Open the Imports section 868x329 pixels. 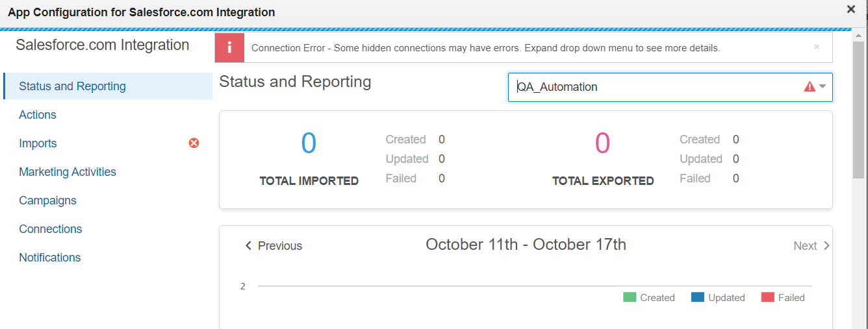(x=38, y=143)
